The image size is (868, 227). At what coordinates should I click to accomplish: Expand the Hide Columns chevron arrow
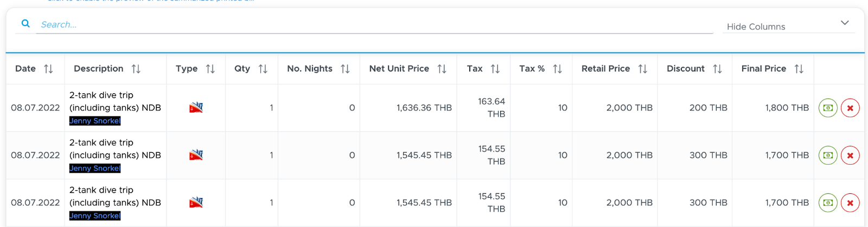tap(845, 23)
